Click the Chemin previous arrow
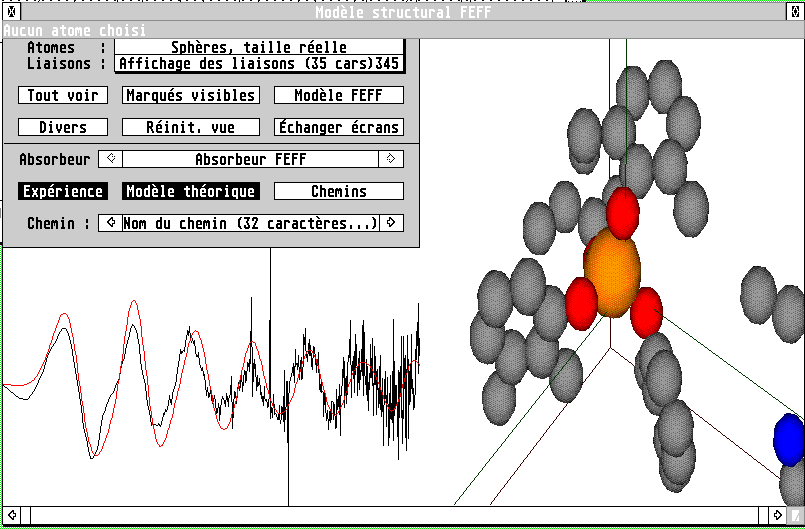 tap(111, 223)
